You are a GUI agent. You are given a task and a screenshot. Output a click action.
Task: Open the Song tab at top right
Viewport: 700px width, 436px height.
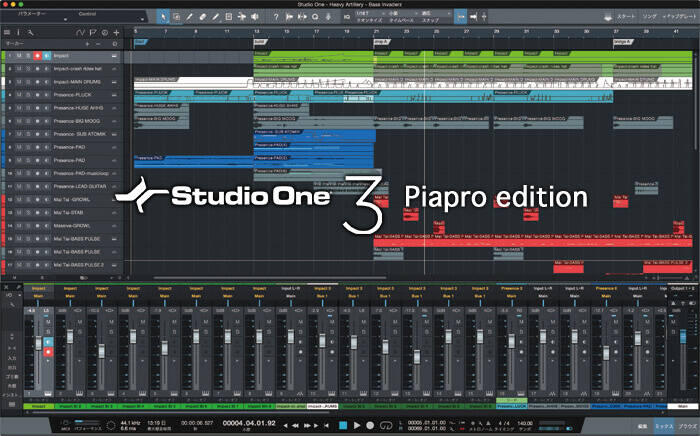(x=650, y=17)
